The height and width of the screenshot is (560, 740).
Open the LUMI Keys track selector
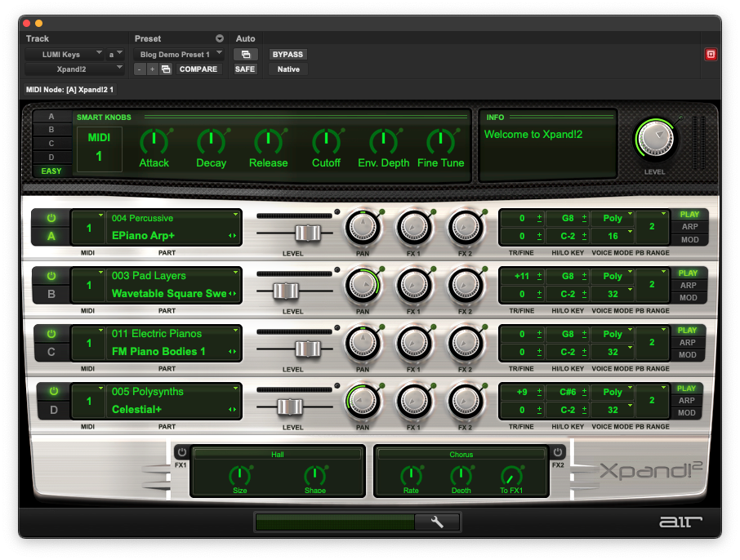click(x=64, y=55)
